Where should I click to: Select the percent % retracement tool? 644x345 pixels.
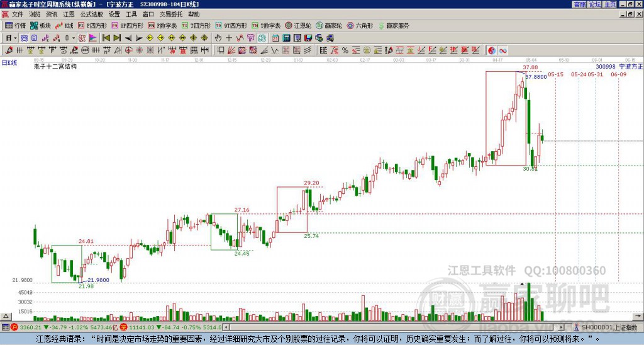(345, 50)
